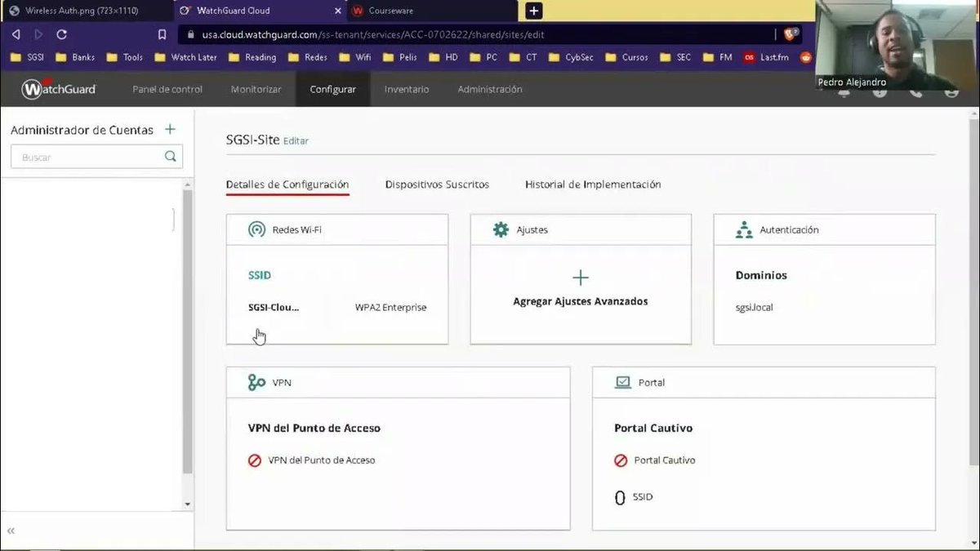Open the SGSI-Clou... SSID entry
Image resolution: width=980 pixels, height=551 pixels.
point(274,308)
